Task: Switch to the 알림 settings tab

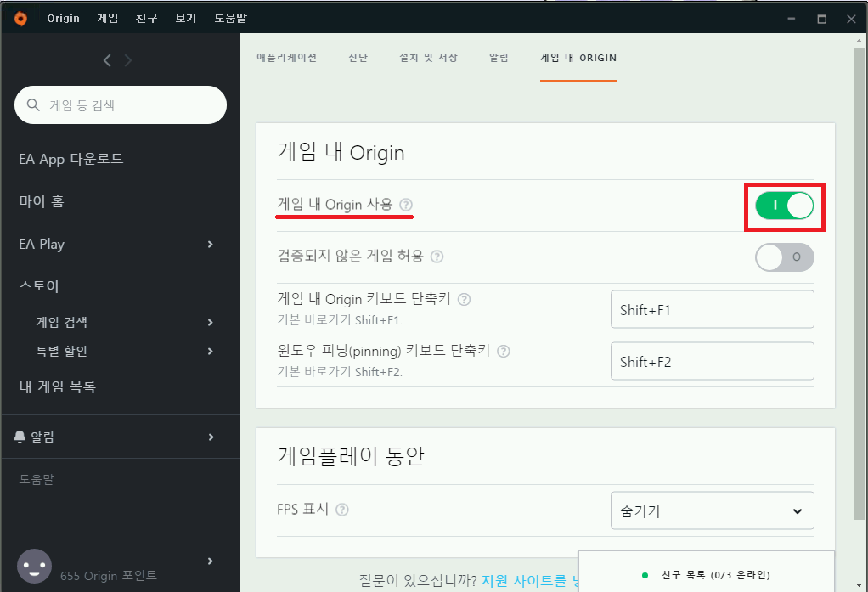Action: click(499, 58)
